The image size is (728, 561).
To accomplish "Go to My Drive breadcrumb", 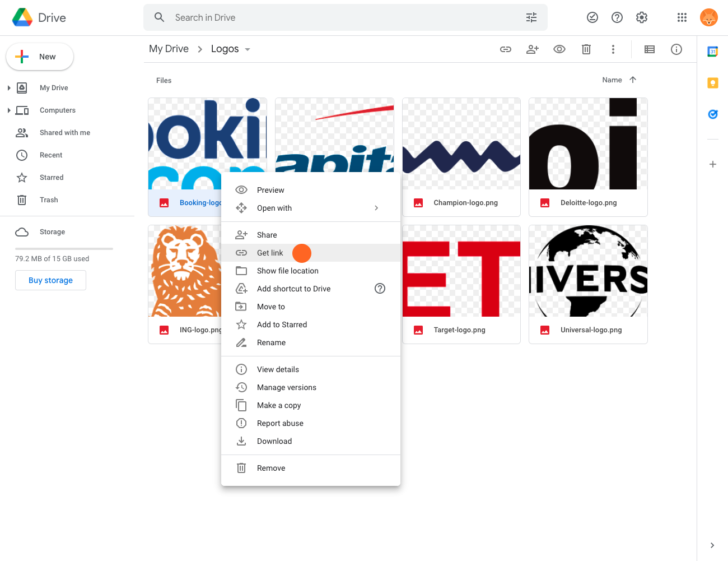I will [x=169, y=49].
